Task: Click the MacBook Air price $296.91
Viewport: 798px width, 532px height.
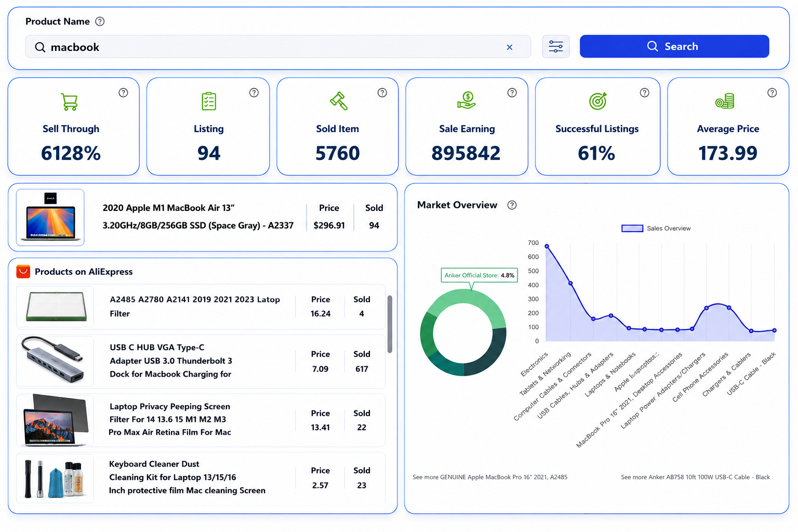Action: coord(329,225)
